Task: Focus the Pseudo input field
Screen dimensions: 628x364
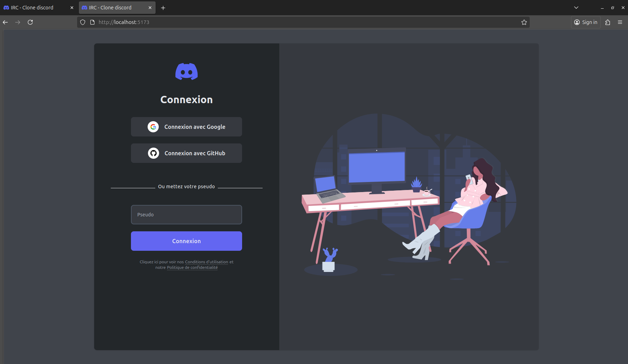Action: 187,215
